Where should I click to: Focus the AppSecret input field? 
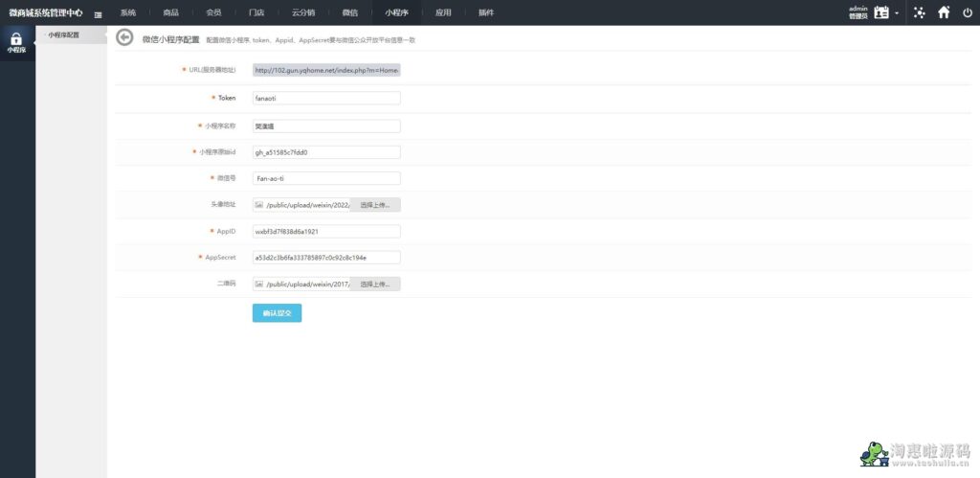pyautogui.click(x=326, y=258)
